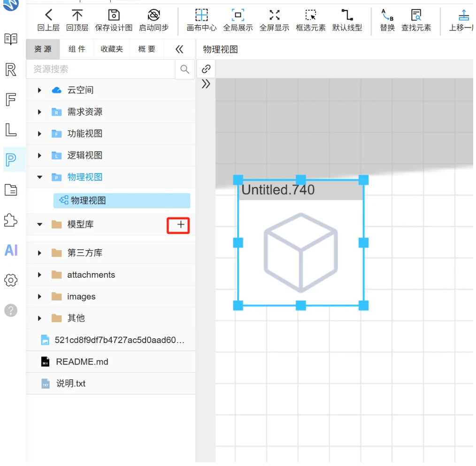Image resolution: width=476 pixels, height=466 pixels.
Task: Click the link icon above canvas
Action: [x=206, y=69]
